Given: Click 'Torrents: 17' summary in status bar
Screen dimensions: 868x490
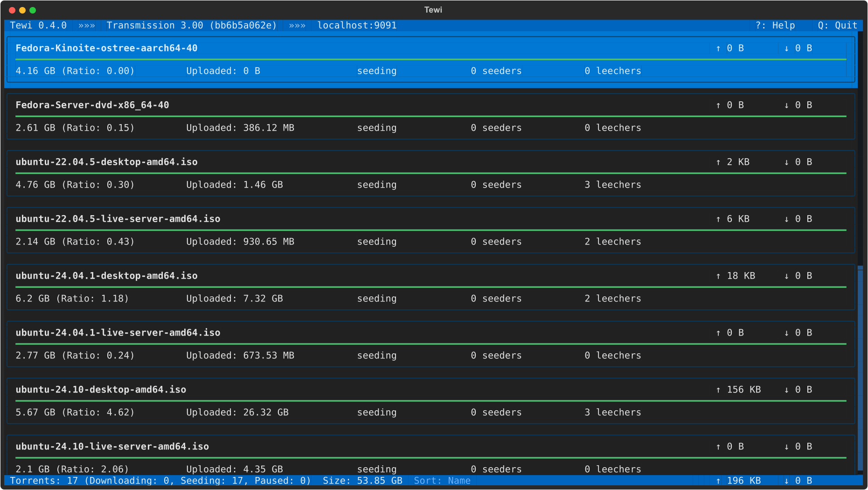Looking at the screenshot, I should point(44,481).
